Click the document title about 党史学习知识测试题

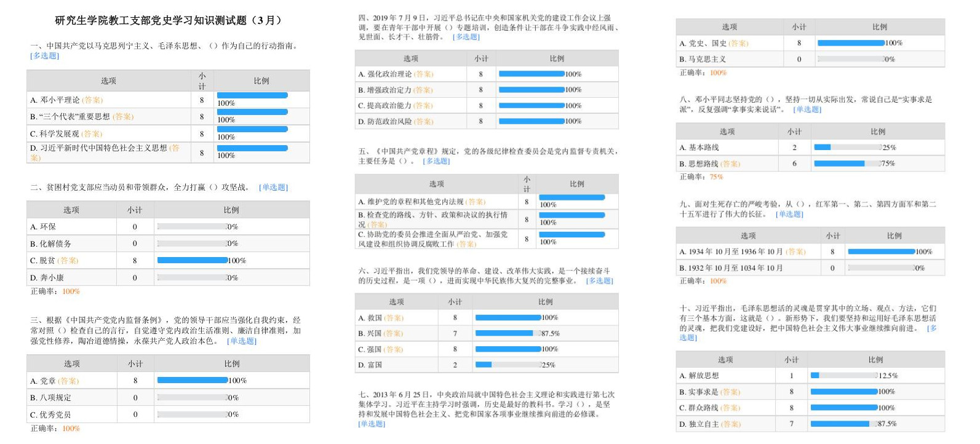[168, 20]
